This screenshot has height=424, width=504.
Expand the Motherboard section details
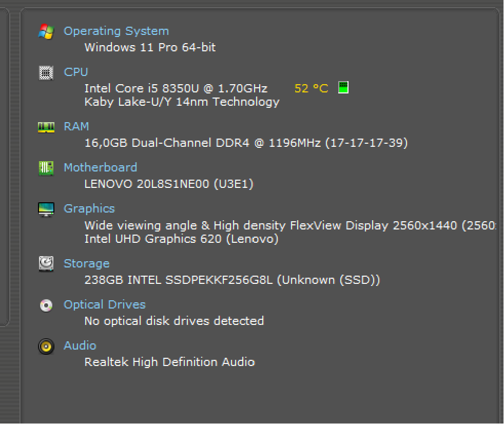(x=100, y=167)
